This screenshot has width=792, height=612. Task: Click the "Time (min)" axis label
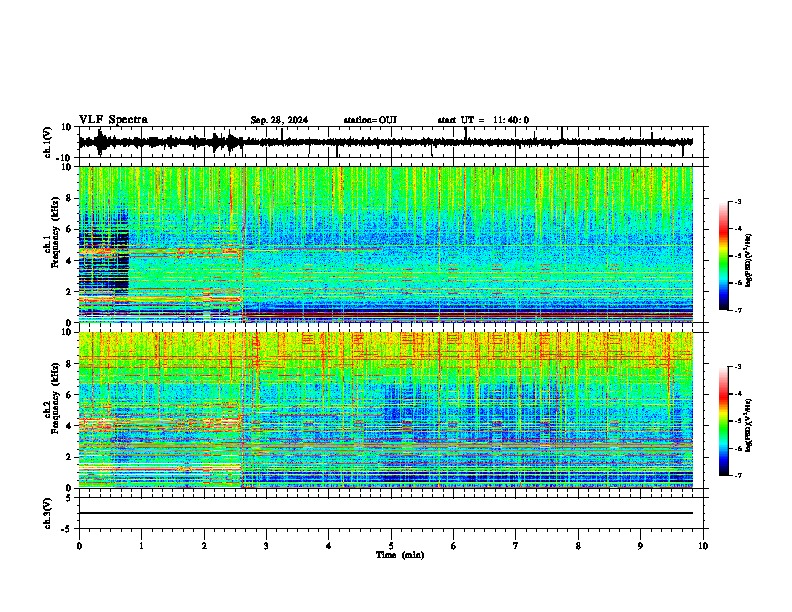tap(400, 555)
